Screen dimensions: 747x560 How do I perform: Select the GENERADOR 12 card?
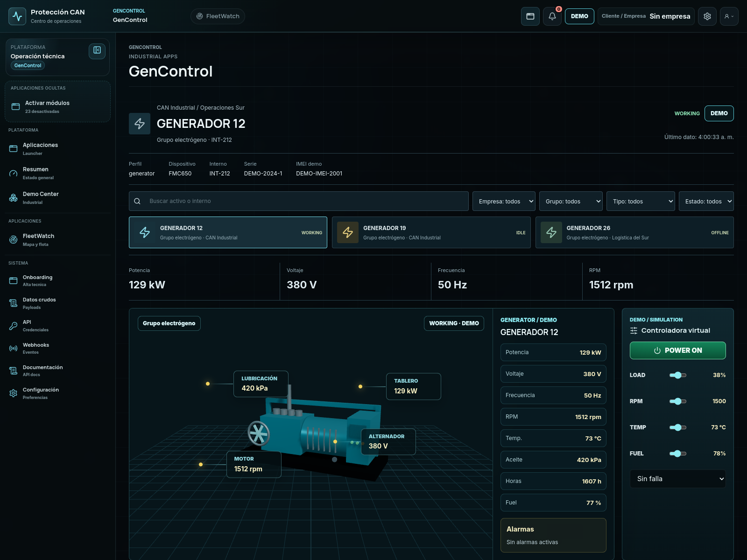click(x=228, y=232)
